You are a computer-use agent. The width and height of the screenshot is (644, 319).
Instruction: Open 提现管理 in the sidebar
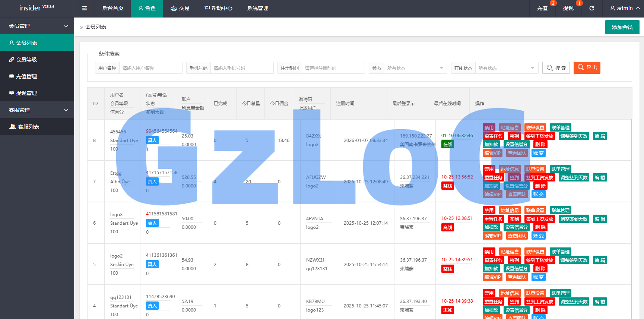26,93
